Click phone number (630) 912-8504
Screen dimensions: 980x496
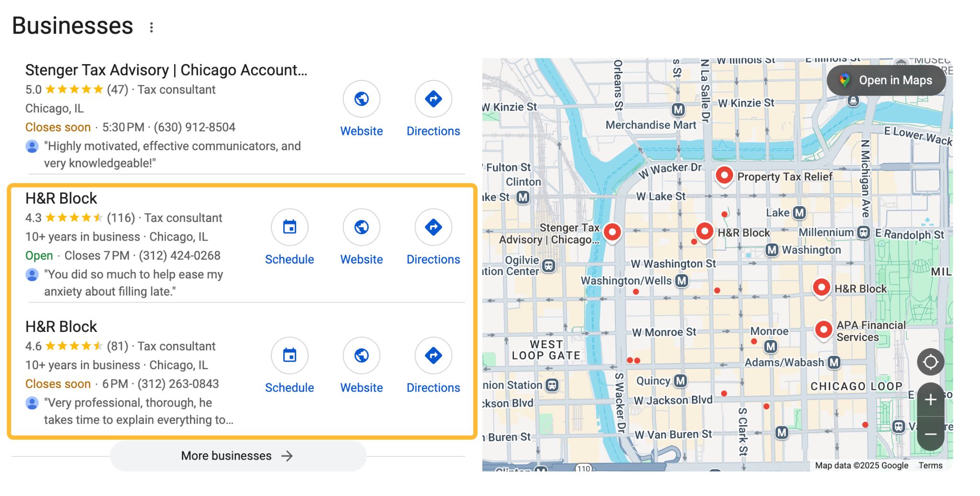(x=194, y=127)
